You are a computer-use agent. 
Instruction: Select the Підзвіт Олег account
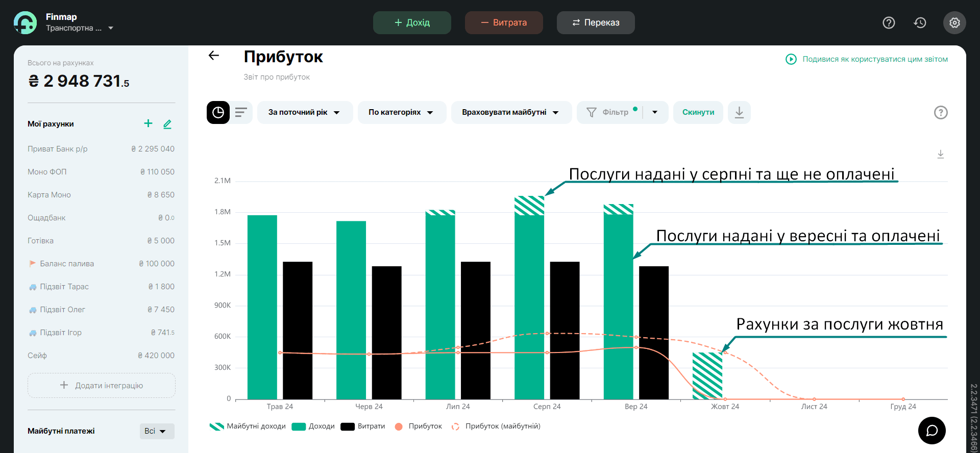pos(101,310)
